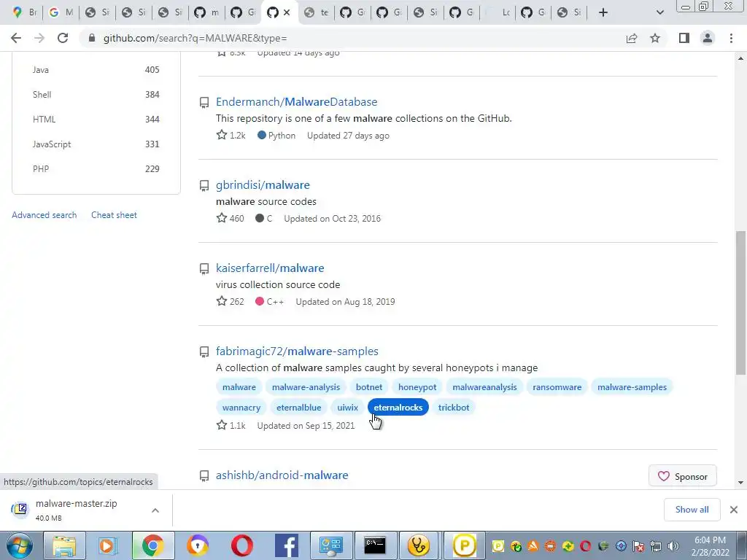Screen dimensions: 747x560
Task: Select the 'wannacry' topic tag
Action: [241, 408]
